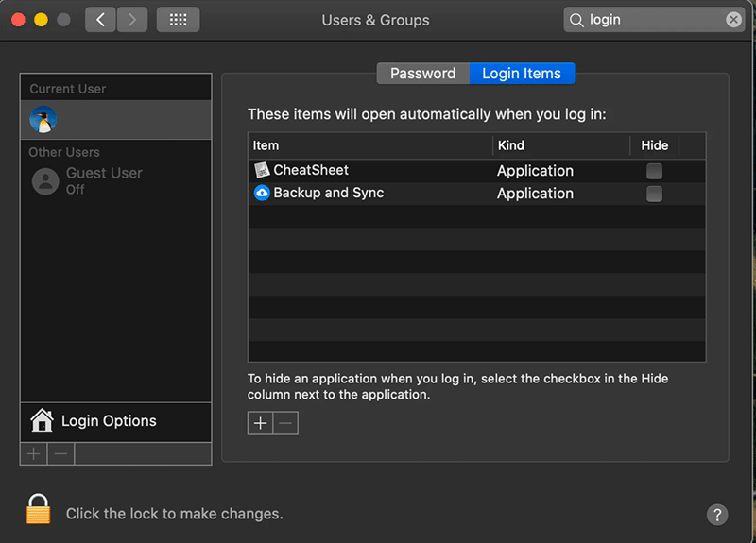This screenshot has width=756, height=543.
Task: Switch to the Password tab
Action: [422, 74]
